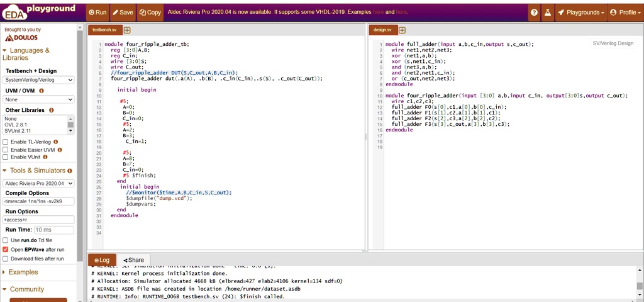644x302 pixels.
Task: Add a new design file tab
Action: click(x=402, y=30)
